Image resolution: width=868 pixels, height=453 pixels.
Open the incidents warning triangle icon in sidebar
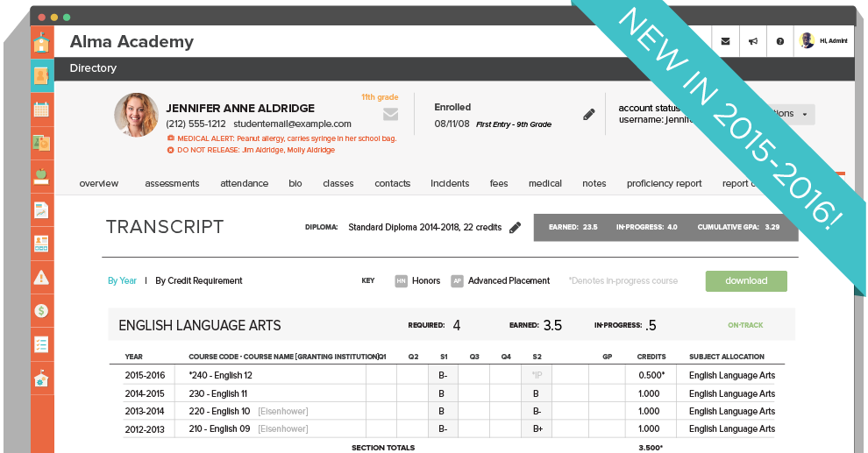pyautogui.click(x=41, y=277)
